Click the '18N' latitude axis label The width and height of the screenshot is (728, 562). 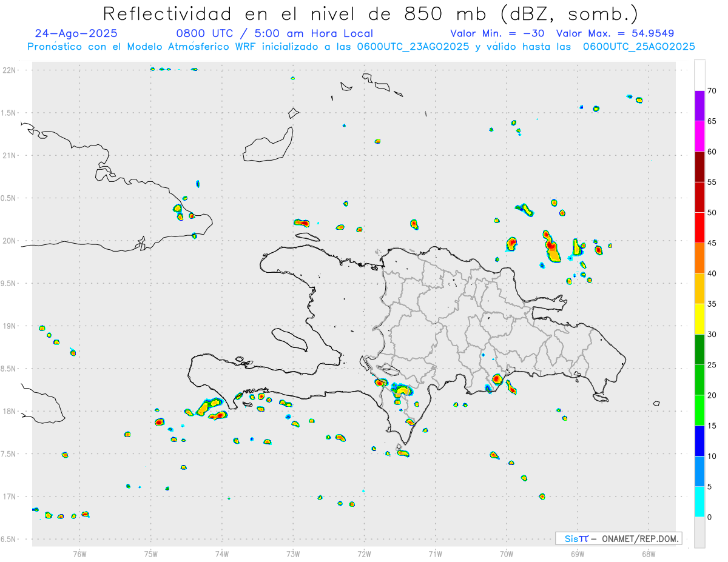tap(9, 411)
